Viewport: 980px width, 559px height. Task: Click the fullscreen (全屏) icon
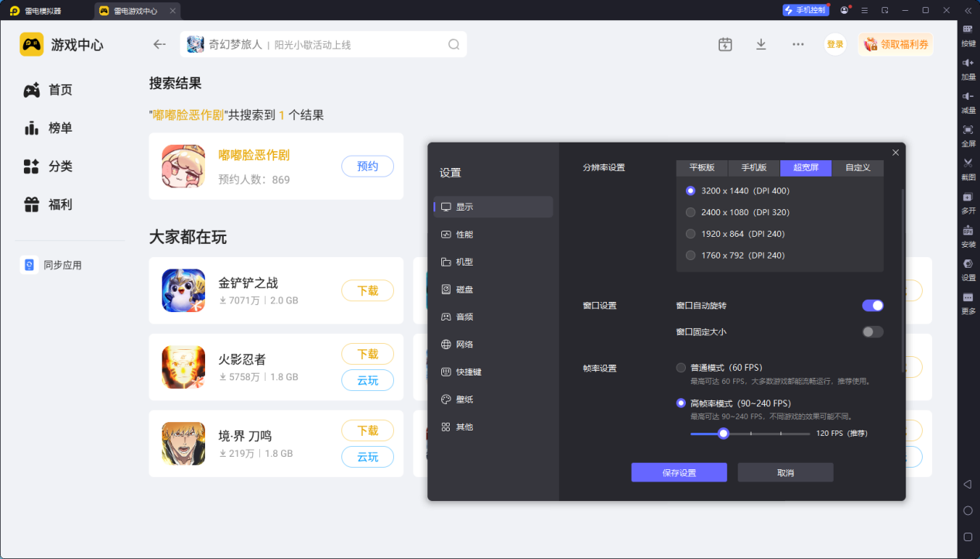click(968, 130)
